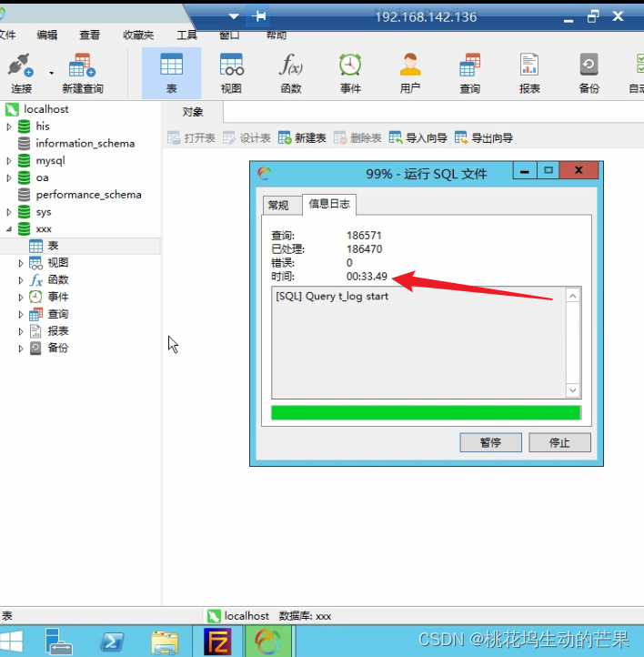This screenshot has width=644, height=657.
Task: Collapse the xxx database node
Action: click(9, 229)
